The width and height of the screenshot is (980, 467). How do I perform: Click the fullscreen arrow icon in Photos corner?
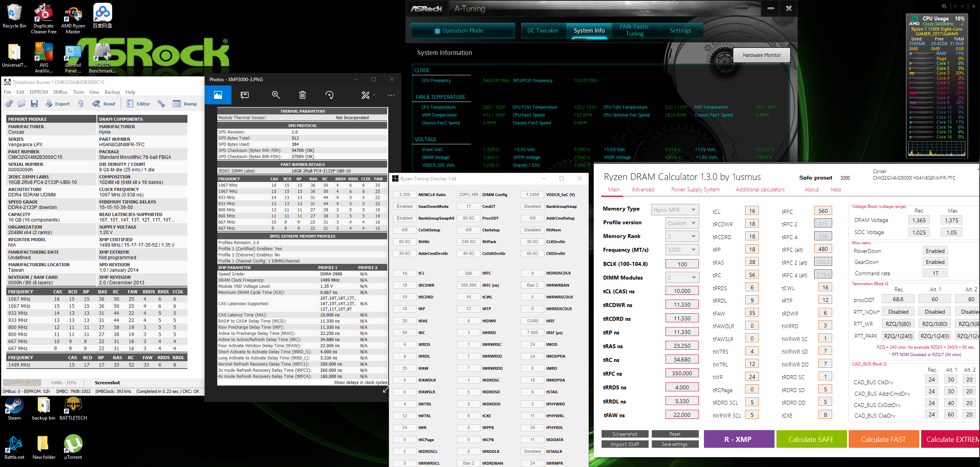385,390
